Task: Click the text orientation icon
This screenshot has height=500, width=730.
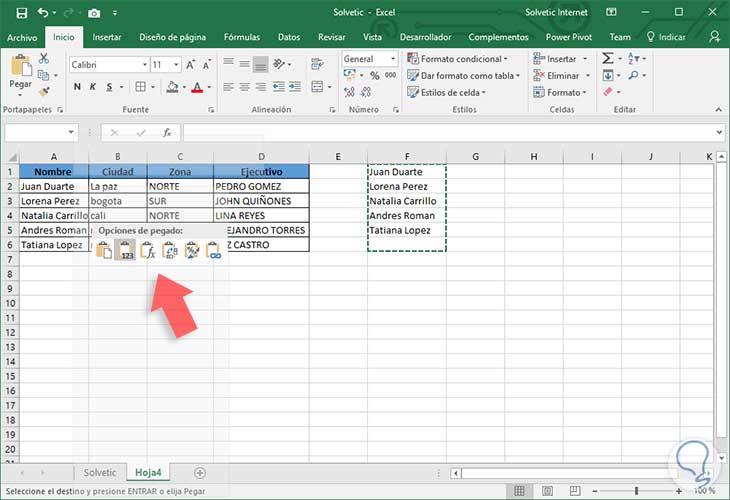Action: [279, 64]
